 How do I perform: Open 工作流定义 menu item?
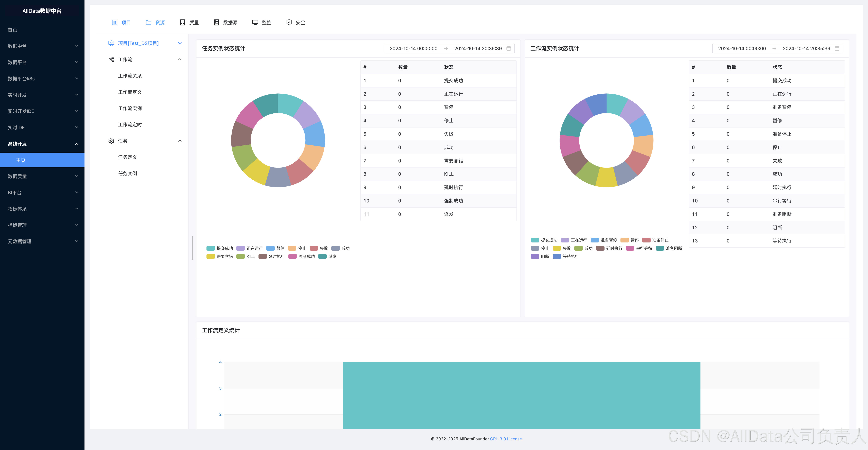(x=130, y=92)
